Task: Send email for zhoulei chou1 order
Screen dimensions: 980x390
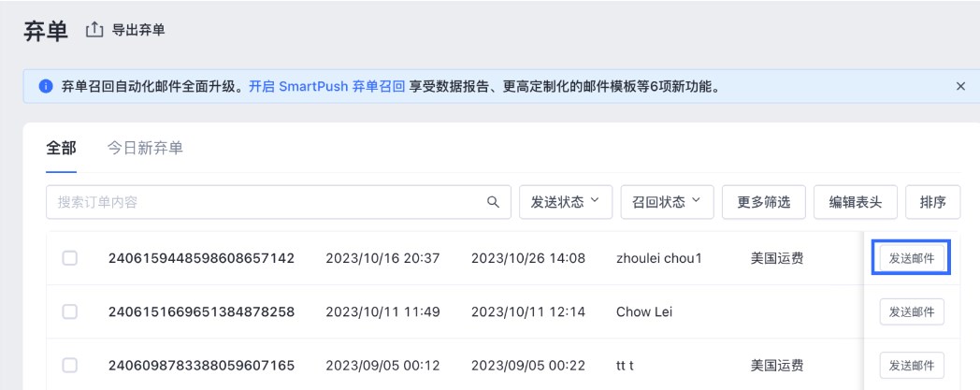Action: point(912,258)
